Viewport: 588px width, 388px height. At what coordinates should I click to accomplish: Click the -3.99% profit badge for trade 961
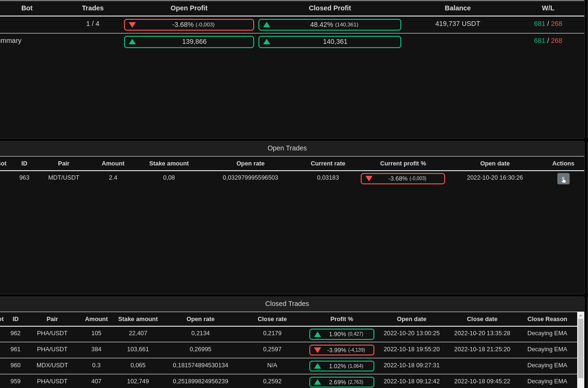click(342, 350)
